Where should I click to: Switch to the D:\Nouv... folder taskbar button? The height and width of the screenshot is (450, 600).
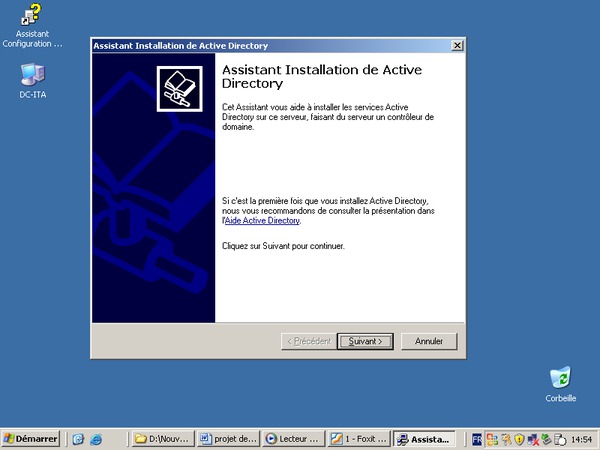coord(163,439)
